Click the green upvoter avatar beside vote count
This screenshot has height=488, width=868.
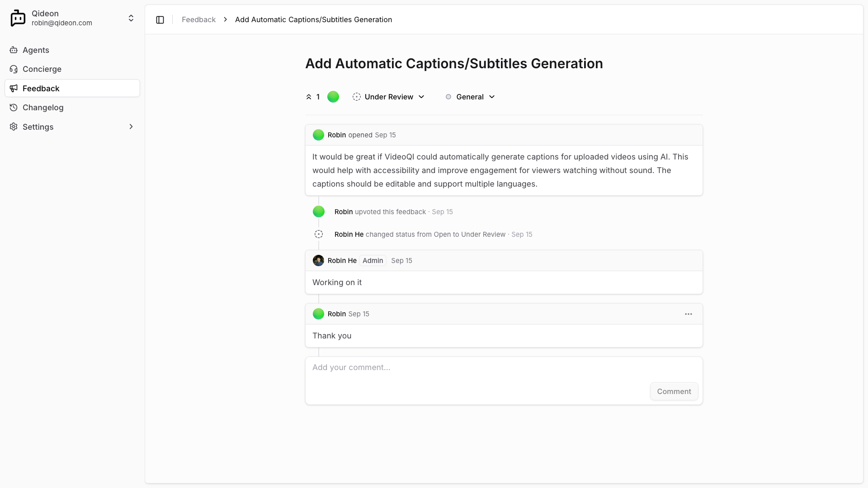click(333, 97)
